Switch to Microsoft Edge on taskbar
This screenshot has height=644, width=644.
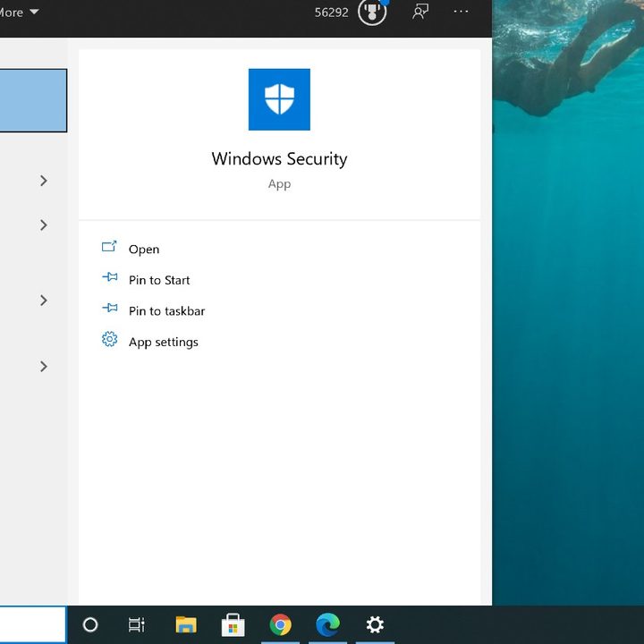pos(327,624)
